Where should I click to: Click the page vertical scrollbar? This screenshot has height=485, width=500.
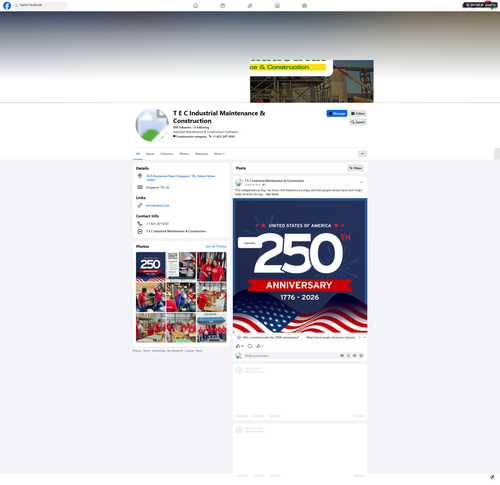pyautogui.click(x=497, y=154)
